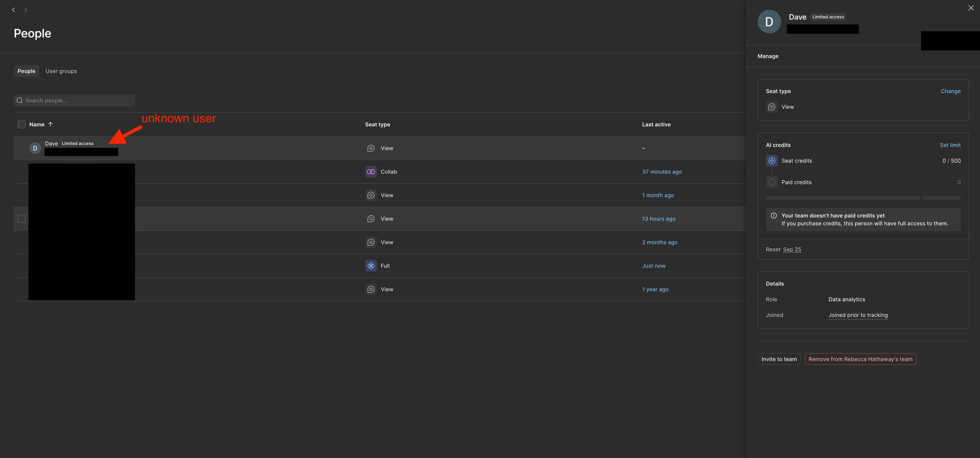Screen dimensions: 980x458
Task: Click the View seat icon for 13 hours ago row
Action: pos(371,219)
